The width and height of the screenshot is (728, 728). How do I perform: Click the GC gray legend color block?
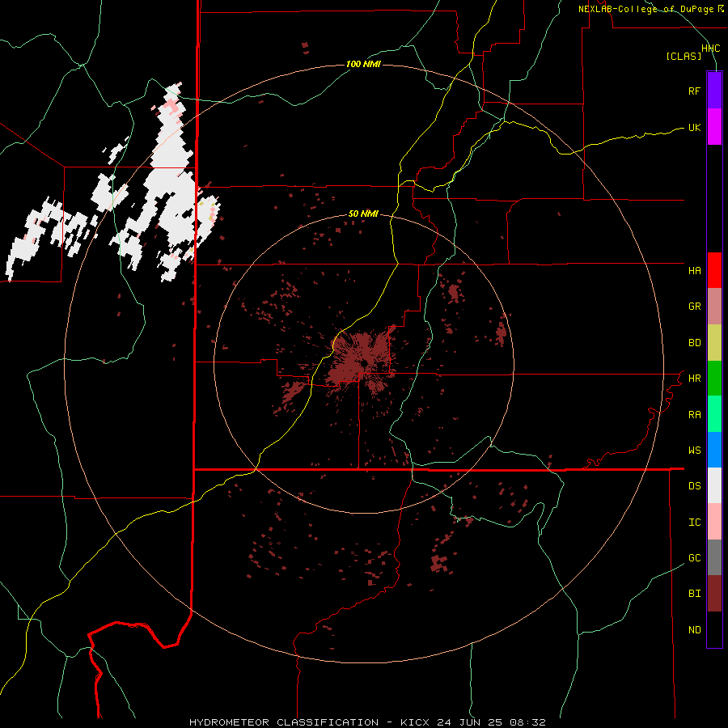click(714, 557)
